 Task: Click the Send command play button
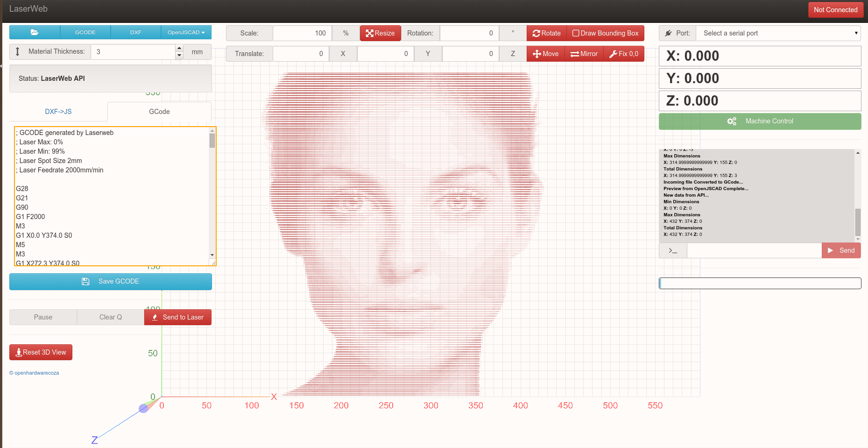[x=841, y=250]
